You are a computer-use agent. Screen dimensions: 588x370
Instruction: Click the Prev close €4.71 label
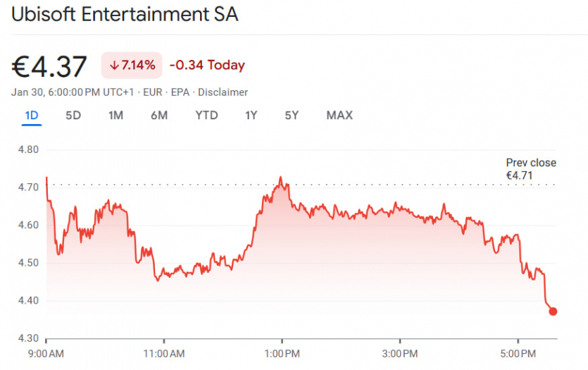[531, 169]
